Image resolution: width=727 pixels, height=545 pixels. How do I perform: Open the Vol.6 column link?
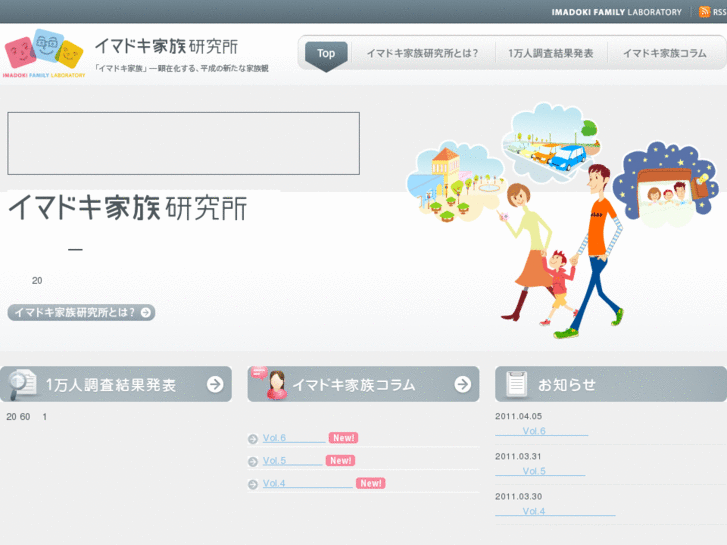(x=294, y=438)
